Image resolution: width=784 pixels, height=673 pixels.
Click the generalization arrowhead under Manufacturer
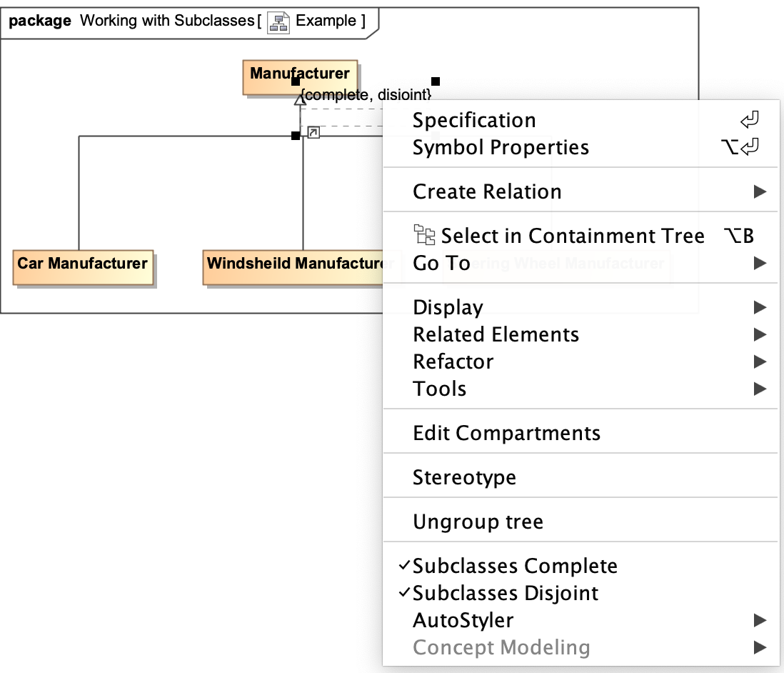click(301, 100)
